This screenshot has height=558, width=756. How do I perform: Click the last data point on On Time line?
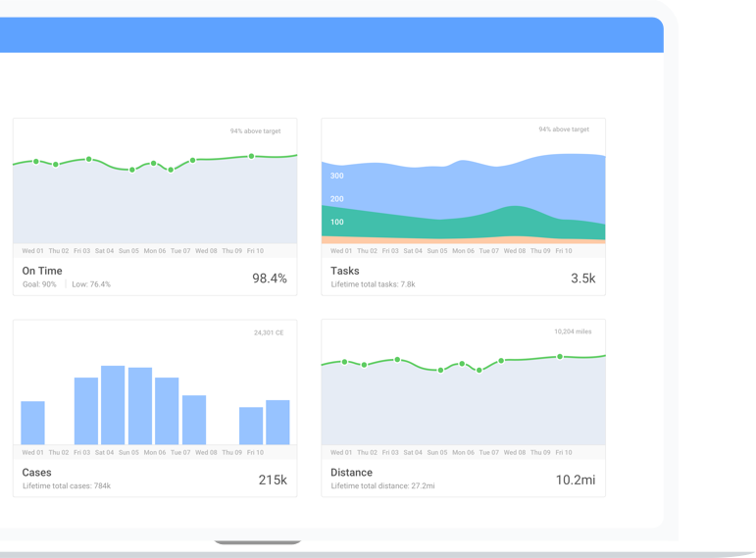pyautogui.click(x=251, y=156)
